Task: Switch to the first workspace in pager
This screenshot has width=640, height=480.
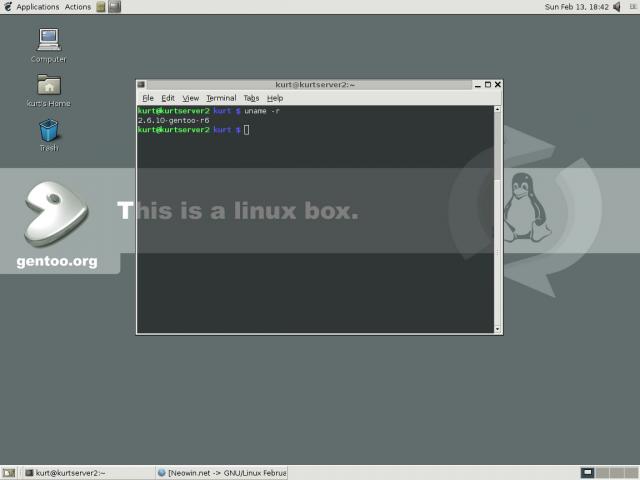Action: click(x=588, y=473)
